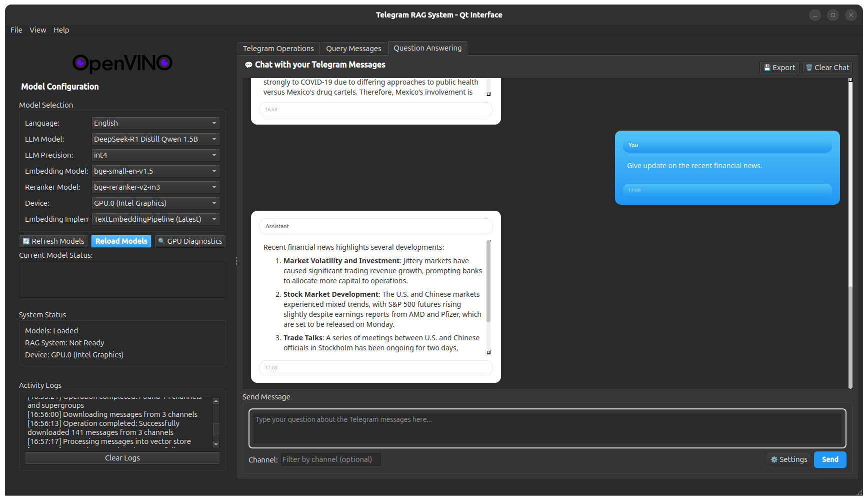The width and height of the screenshot is (868, 501).
Task: Click the magnifier icon on GPU Diagnostics
Action: (161, 241)
